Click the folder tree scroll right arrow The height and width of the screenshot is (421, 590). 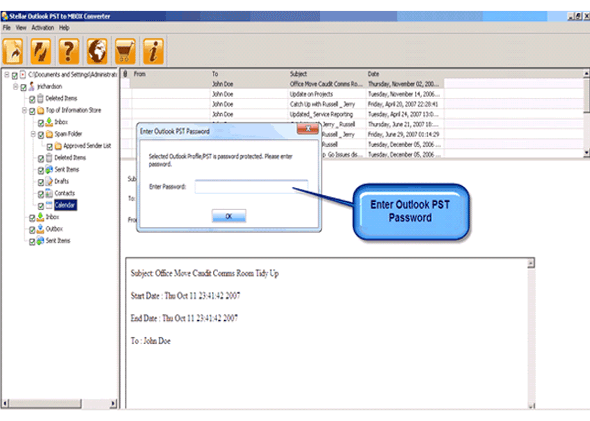pos(113,403)
